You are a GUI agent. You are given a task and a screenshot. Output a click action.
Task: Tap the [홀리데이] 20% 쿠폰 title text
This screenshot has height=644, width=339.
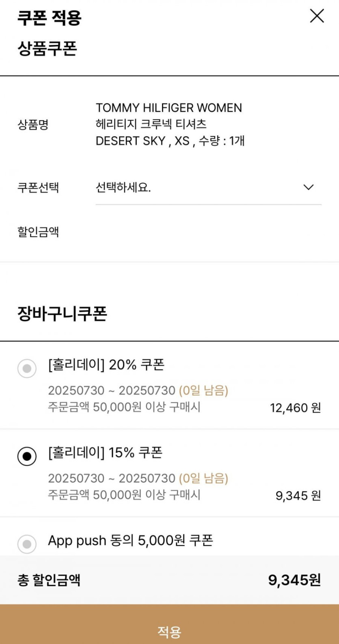106,365
